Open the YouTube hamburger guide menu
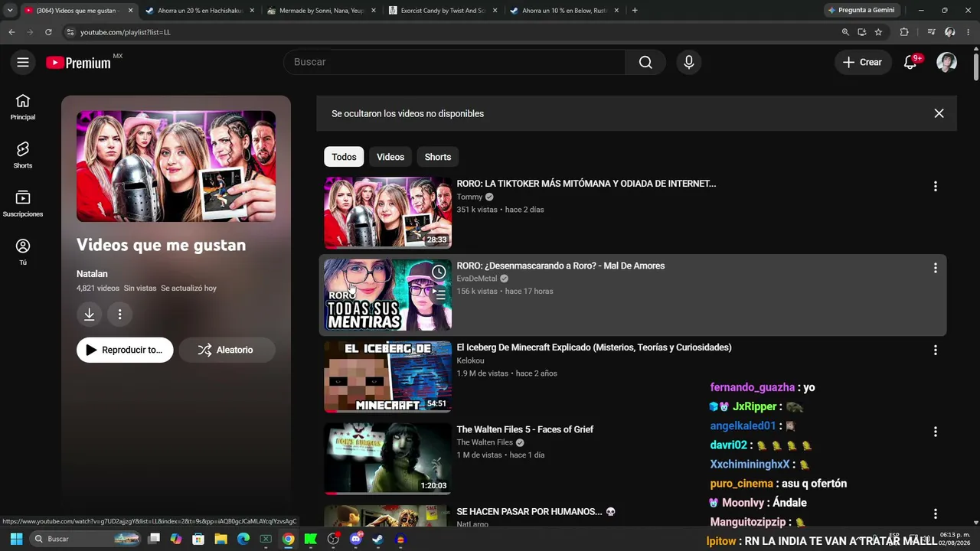Image resolution: width=980 pixels, height=551 pixels. click(x=23, y=62)
